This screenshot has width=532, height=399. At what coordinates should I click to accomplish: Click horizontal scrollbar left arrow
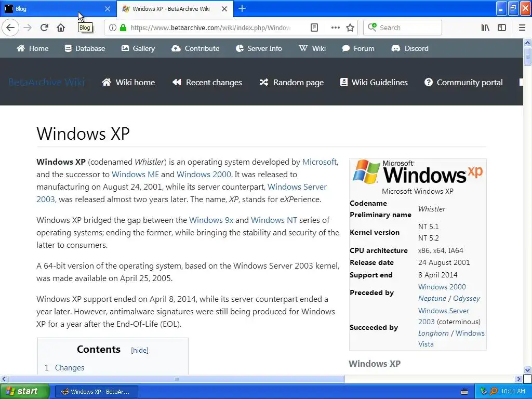[x=4, y=379]
